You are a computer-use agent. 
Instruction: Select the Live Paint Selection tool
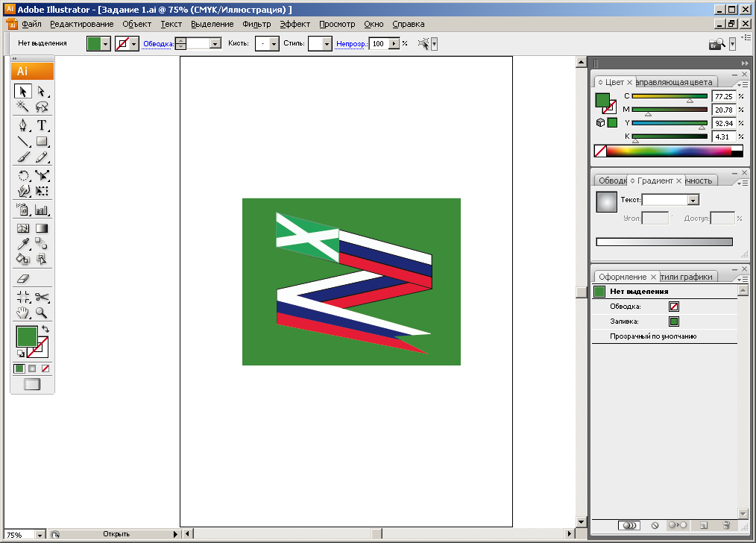pyautogui.click(x=42, y=260)
